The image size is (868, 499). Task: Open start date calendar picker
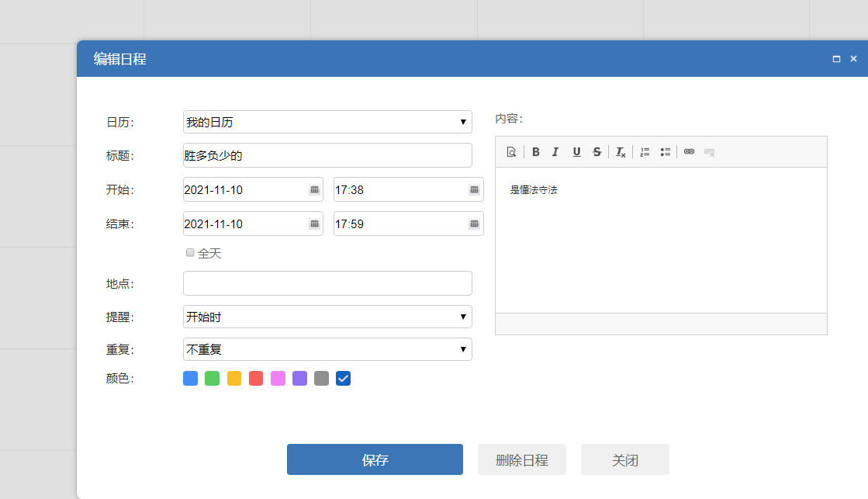pos(314,189)
